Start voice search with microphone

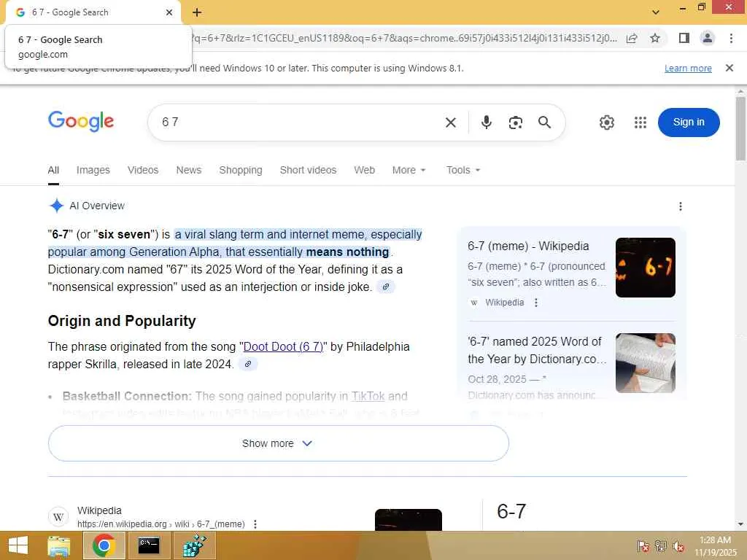[486, 122]
